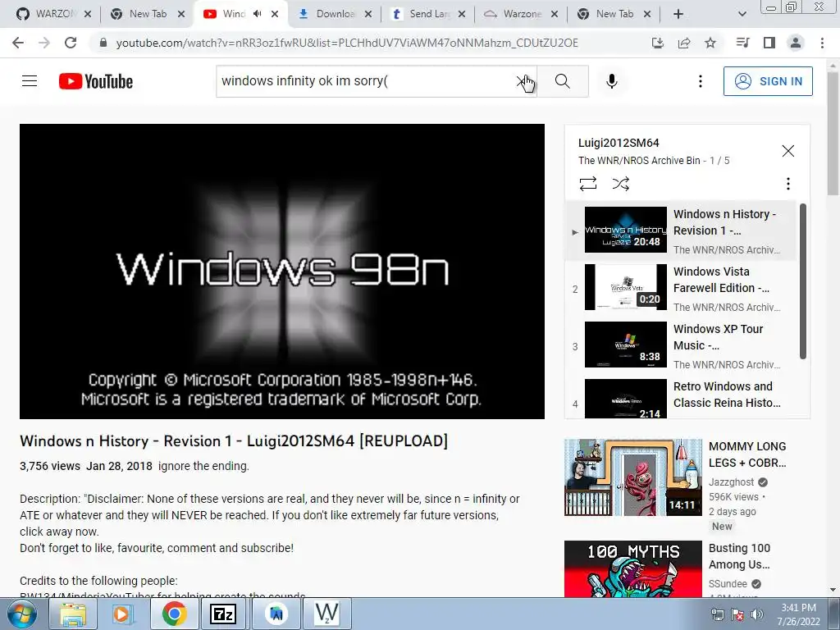This screenshot has width=840, height=630.
Task: Click the volume speaker tray icon
Action: coord(757,614)
